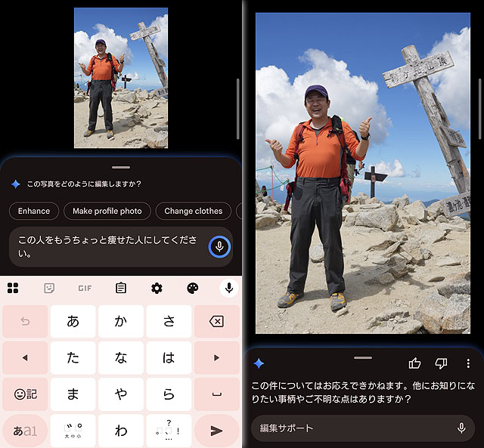Tap the send arrow key
Screen dimensions: 484x448
point(216,431)
